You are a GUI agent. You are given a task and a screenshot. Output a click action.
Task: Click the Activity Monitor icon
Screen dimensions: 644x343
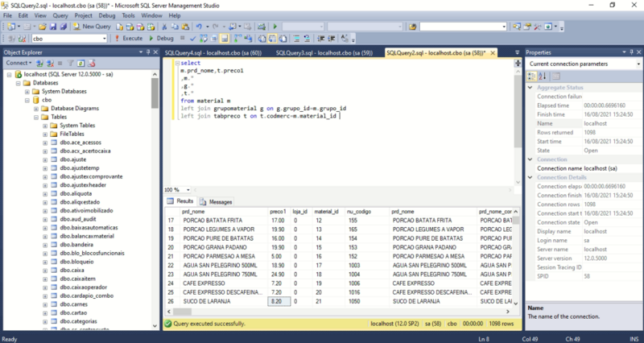point(261,27)
